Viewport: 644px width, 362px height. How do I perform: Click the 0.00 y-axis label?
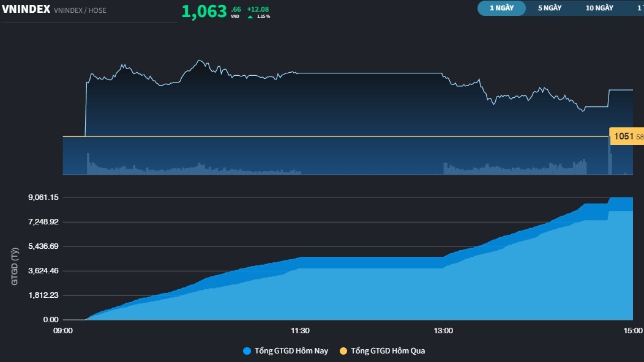pyautogui.click(x=51, y=320)
